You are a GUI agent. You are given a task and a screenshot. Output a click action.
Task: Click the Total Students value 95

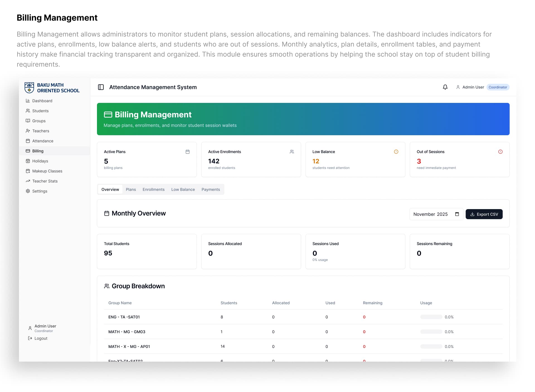tap(108, 253)
